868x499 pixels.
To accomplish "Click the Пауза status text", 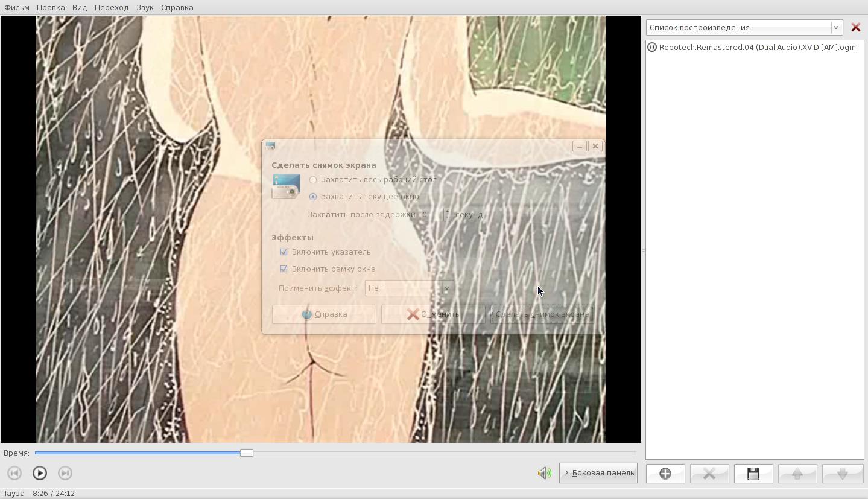I will [x=13, y=494].
